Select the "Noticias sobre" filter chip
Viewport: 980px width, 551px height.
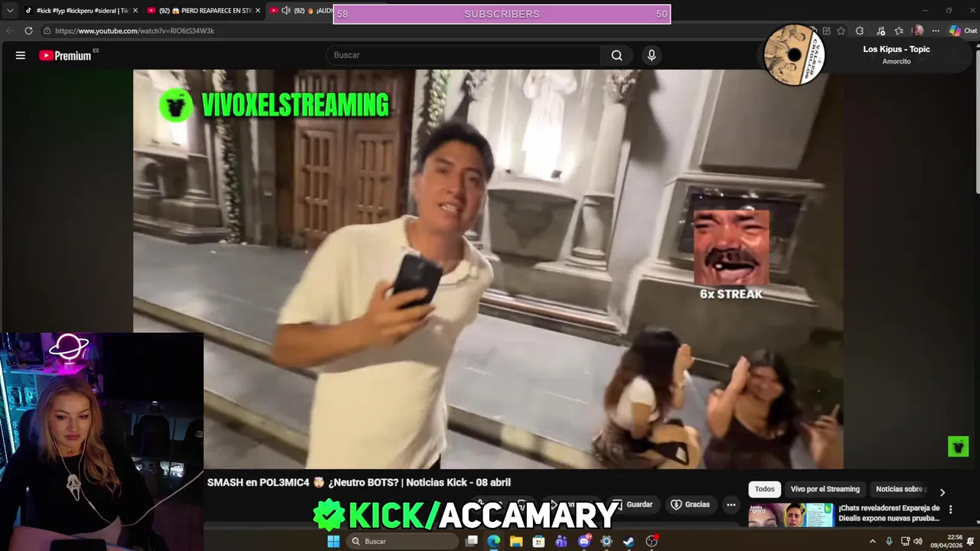900,489
